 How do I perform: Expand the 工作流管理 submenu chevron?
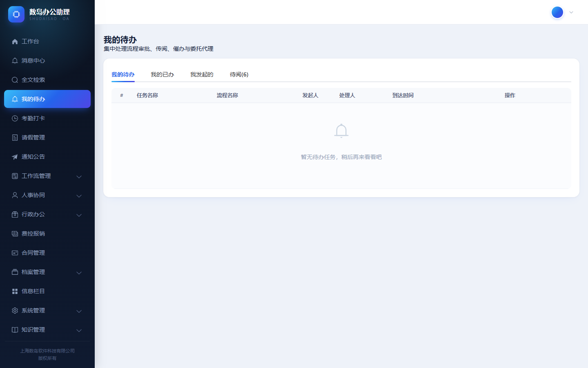click(x=79, y=177)
